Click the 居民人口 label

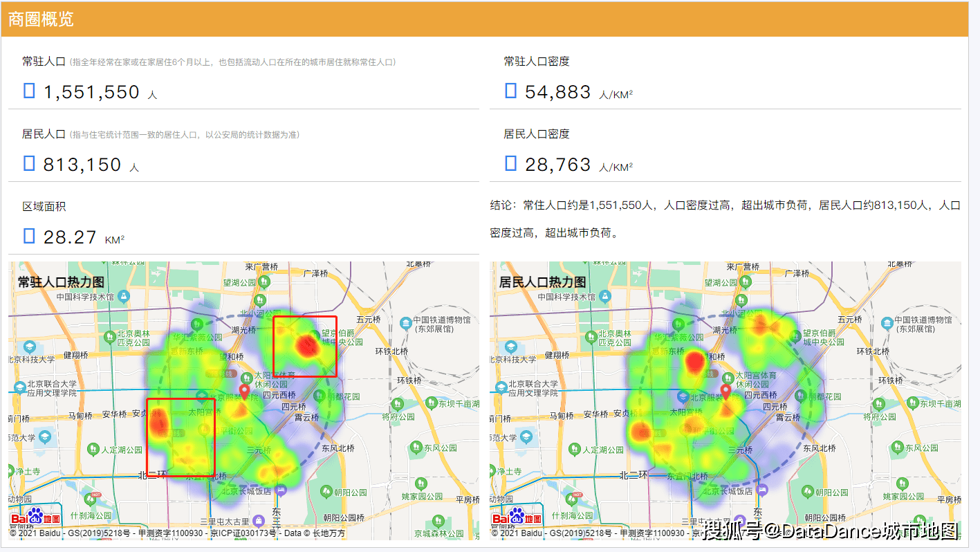click(44, 134)
